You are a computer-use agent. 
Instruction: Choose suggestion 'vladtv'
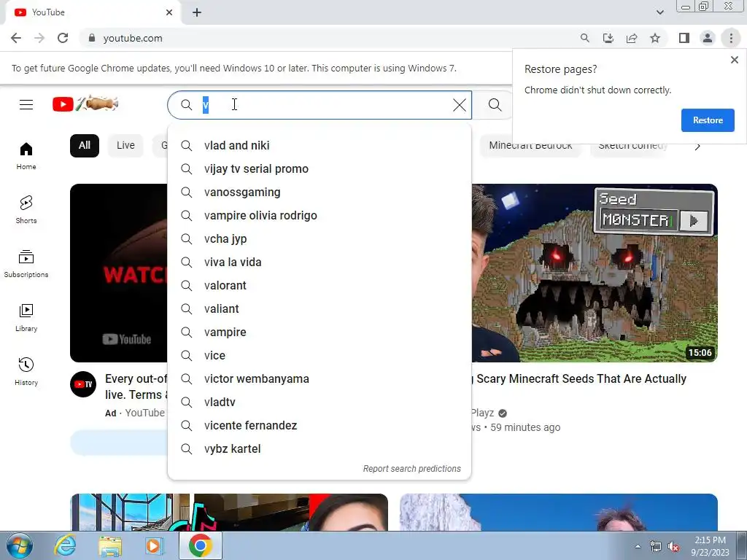(x=320, y=402)
